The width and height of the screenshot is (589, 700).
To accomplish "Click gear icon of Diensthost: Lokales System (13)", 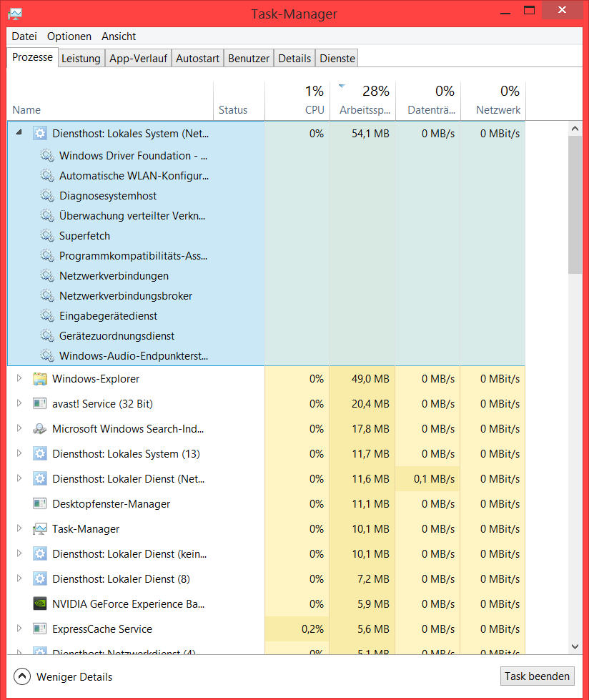I will coord(40,453).
